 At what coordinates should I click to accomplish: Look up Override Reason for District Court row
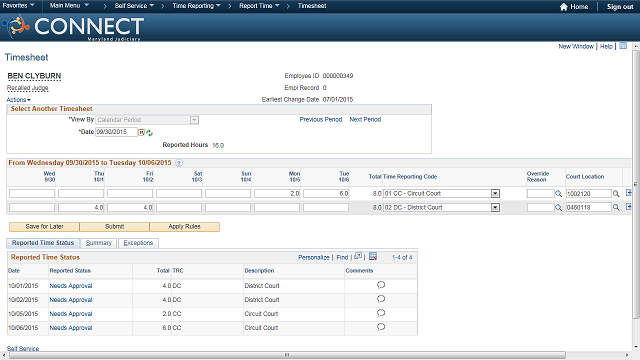click(558, 208)
